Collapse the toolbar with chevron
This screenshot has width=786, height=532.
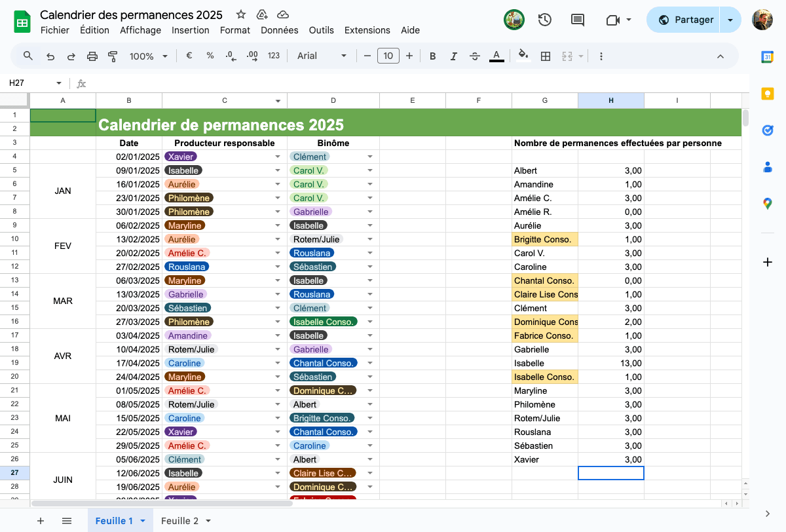pyautogui.click(x=720, y=56)
